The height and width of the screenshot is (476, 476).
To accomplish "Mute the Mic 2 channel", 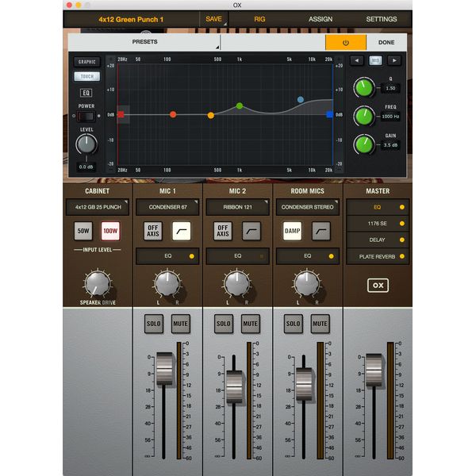I will [x=251, y=324].
